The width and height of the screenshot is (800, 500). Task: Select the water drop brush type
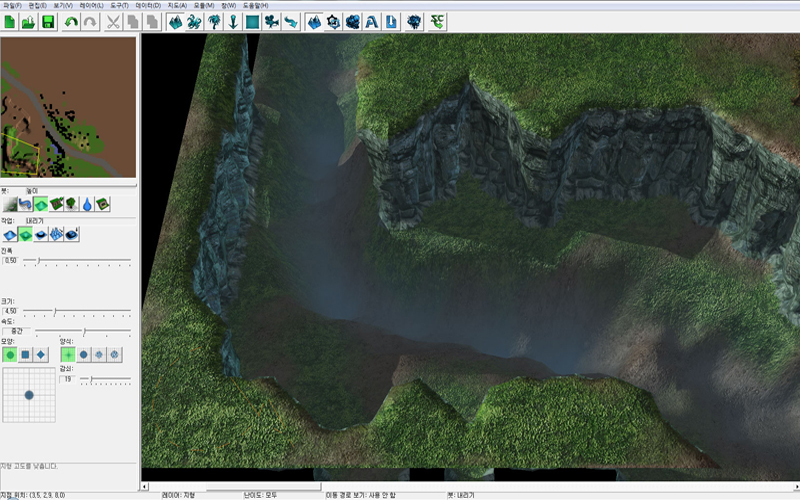(87, 205)
